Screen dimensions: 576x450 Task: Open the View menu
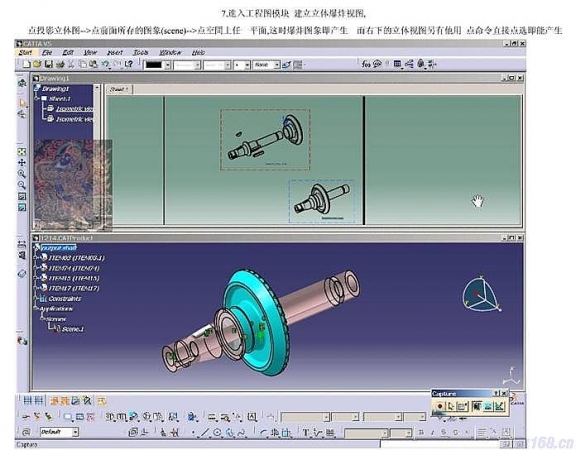[x=90, y=53]
